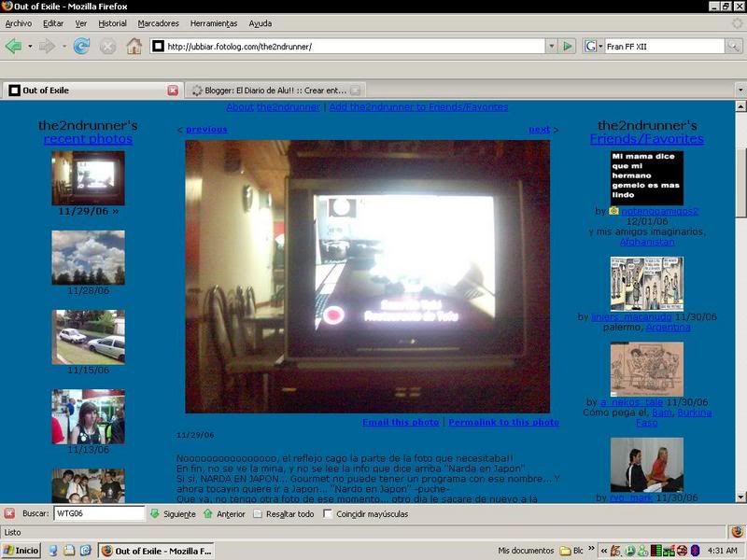Screen dimensions: 747x560
Task: Close the find bar with the red X
Action: [x=9, y=513]
